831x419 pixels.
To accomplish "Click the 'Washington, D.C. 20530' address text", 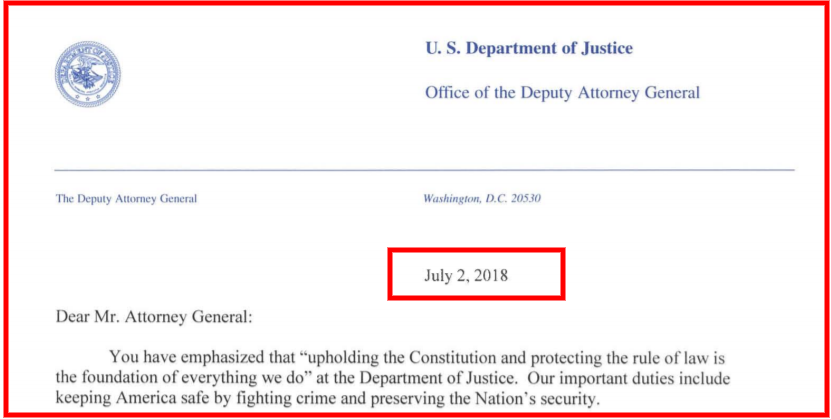I will (x=482, y=199).
